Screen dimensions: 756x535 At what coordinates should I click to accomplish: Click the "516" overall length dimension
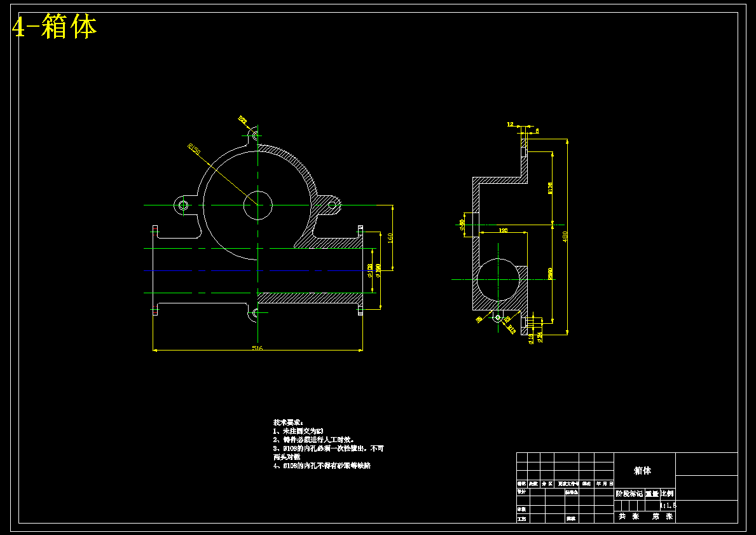point(258,348)
